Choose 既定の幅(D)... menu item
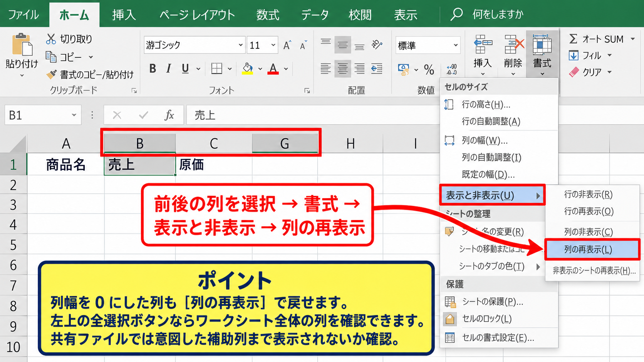Screen dimensions: 644x362 click(x=499, y=175)
